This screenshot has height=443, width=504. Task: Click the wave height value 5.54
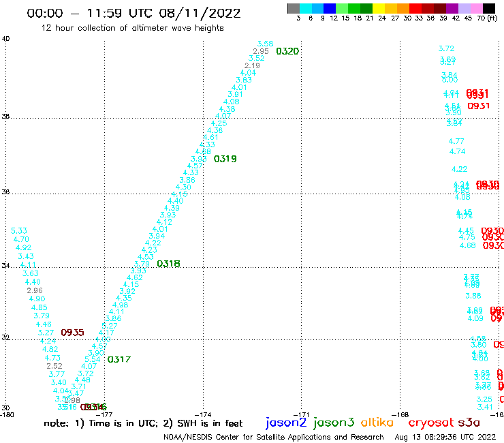click(93, 359)
